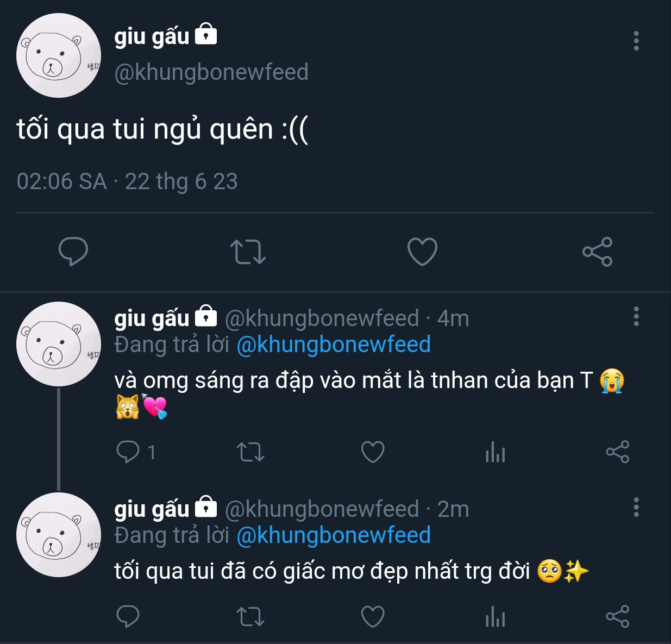Share the 4m reply tweet
Viewport: 671px width, 644px height.
618,452
